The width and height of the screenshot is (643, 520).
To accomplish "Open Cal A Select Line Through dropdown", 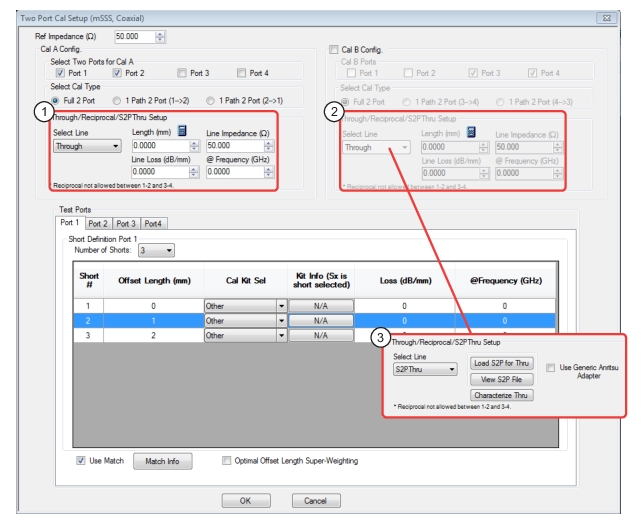I will point(87,146).
